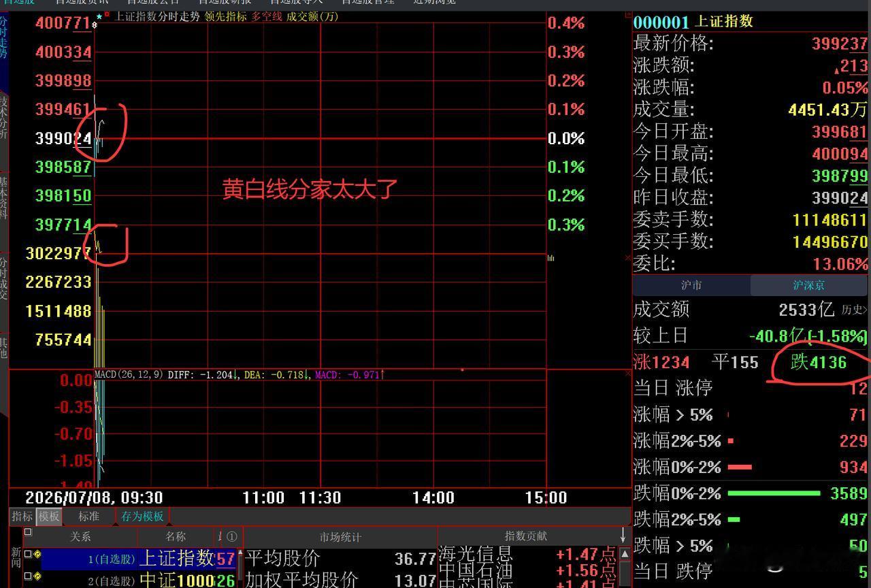
Task: Click the 加权平均股价 13.07 row
Action: click(x=340, y=580)
